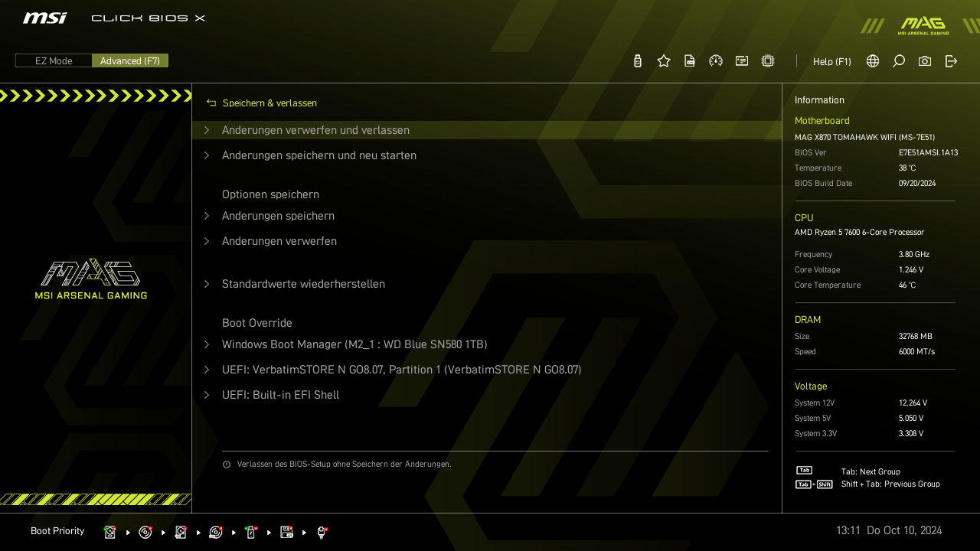Screen dimensions: 980x551
Task: Open Help (F1)
Action: pyautogui.click(x=832, y=62)
